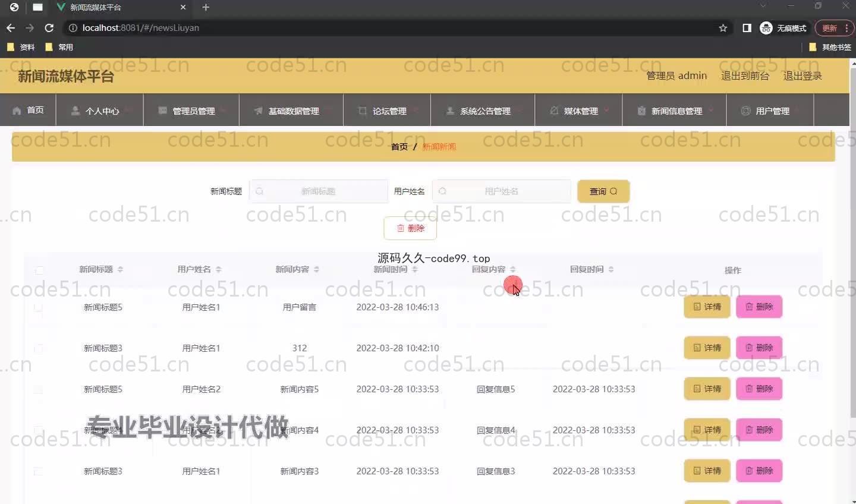Viewport: 856px width, 504px height.
Task: Toggle the select-all checkbox in table header
Action: (39, 270)
